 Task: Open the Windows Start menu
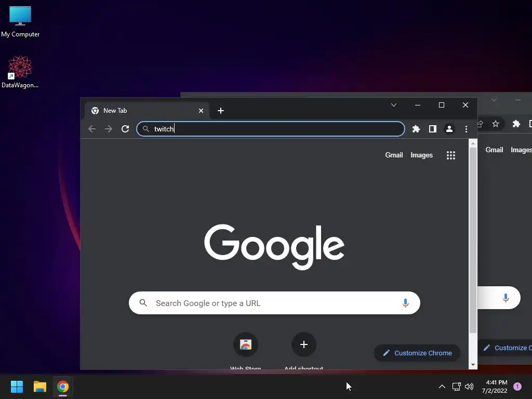click(x=17, y=387)
